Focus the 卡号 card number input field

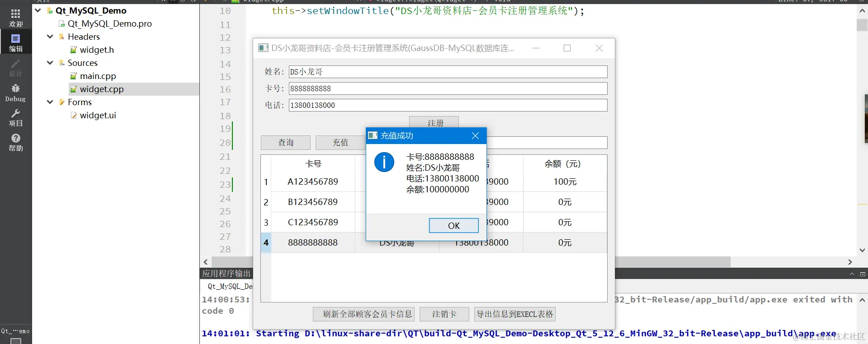448,88
